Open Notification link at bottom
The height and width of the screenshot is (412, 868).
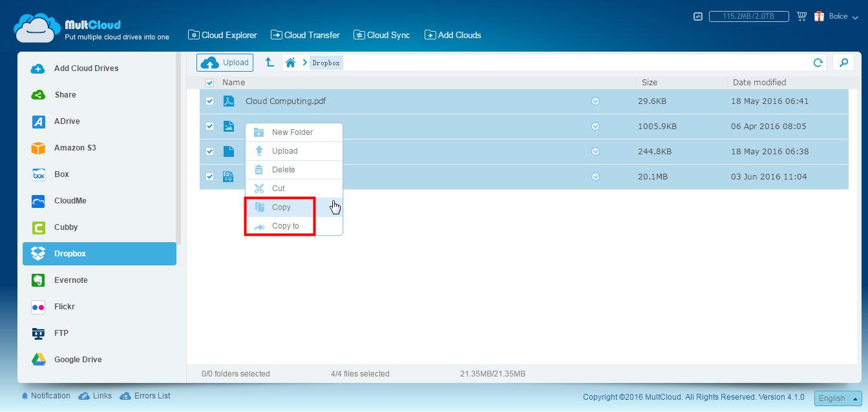click(x=45, y=396)
